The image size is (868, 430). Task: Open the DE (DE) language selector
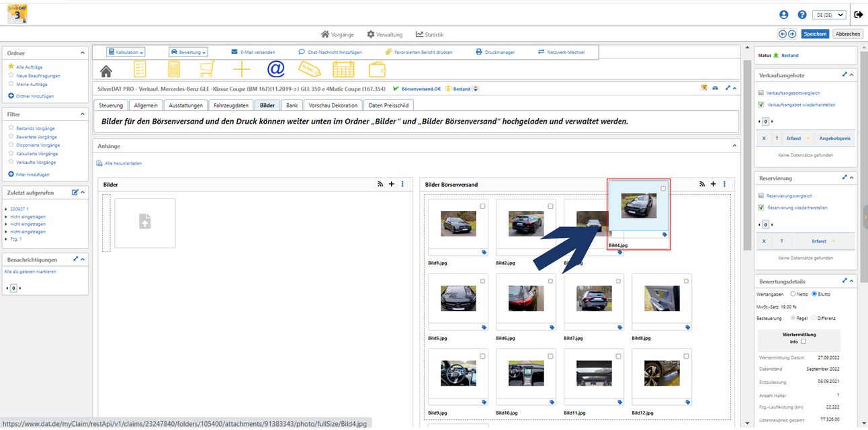[x=828, y=15]
